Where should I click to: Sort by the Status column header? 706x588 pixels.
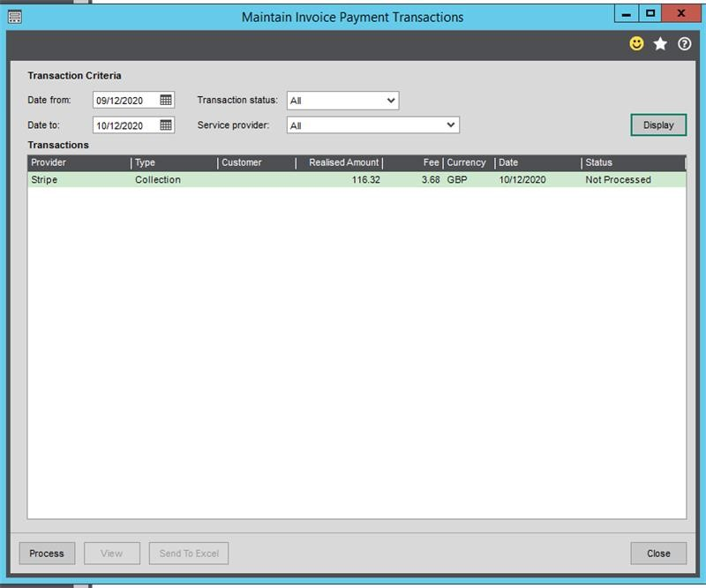633,162
